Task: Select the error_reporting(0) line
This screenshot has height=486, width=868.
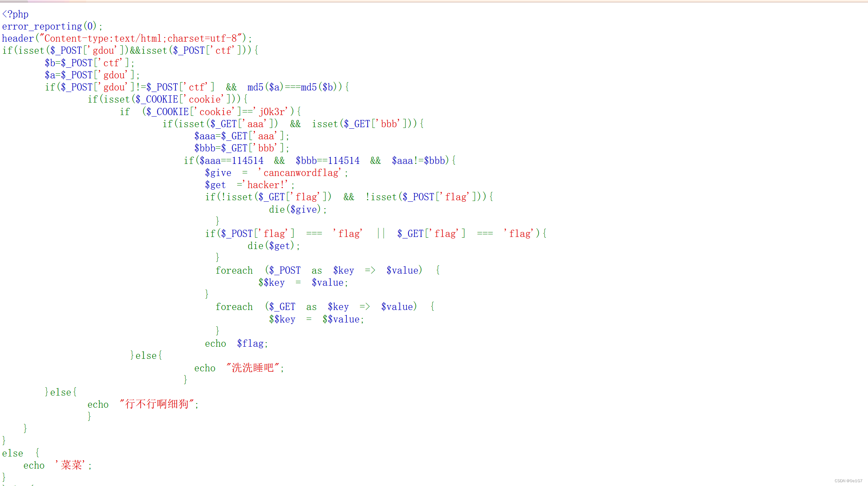Action: [x=51, y=26]
